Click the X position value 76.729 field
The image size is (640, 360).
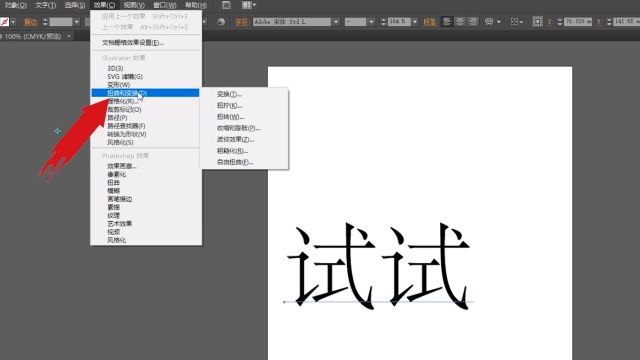point(578,22)
